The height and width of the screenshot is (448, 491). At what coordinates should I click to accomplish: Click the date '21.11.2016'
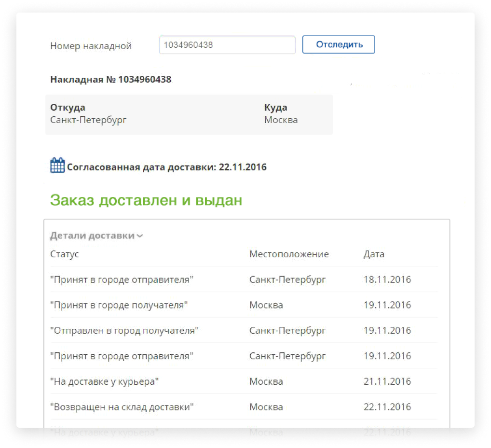pos(387,381)
